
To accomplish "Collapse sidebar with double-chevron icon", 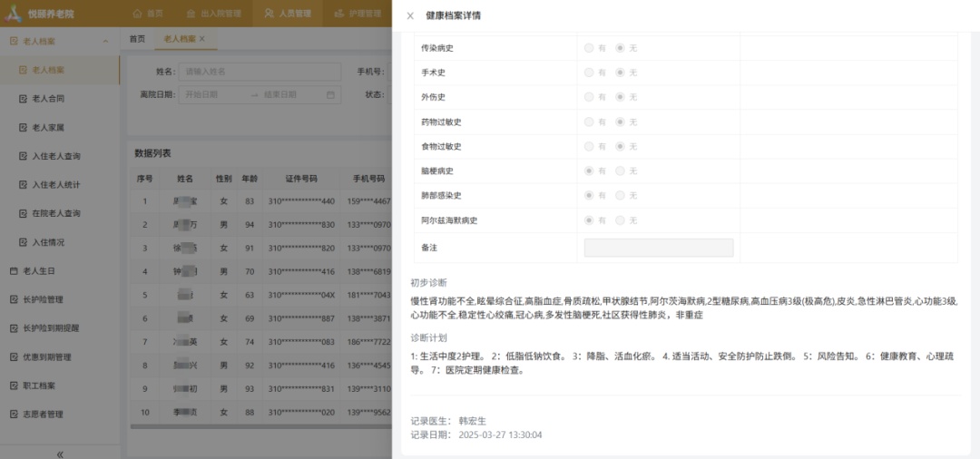I will [x=60, y=454].
